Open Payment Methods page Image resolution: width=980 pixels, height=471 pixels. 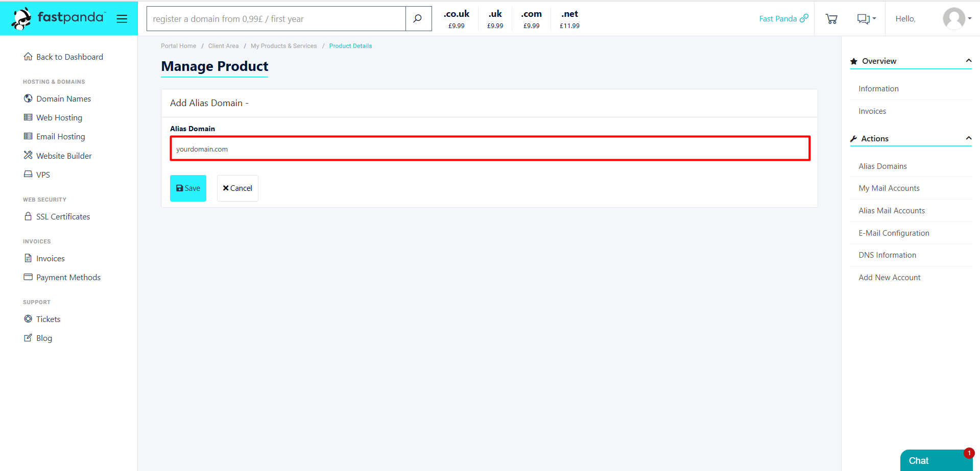[x=68, y=277]
